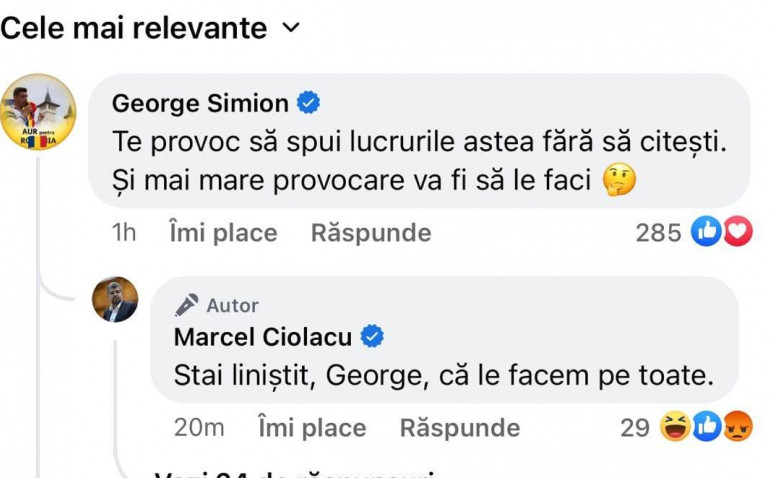Like Marcel Ciolacu's reply with Îmi place

313,428
